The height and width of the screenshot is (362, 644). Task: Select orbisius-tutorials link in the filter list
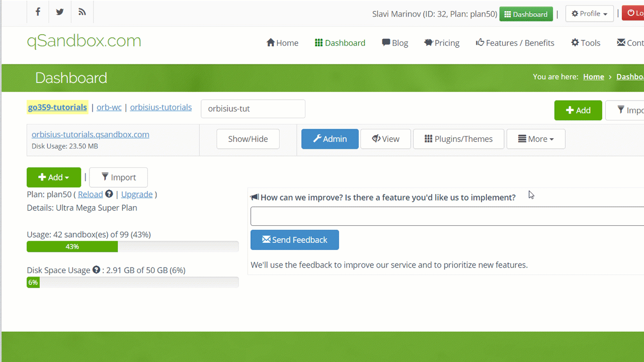coord(161,107)
